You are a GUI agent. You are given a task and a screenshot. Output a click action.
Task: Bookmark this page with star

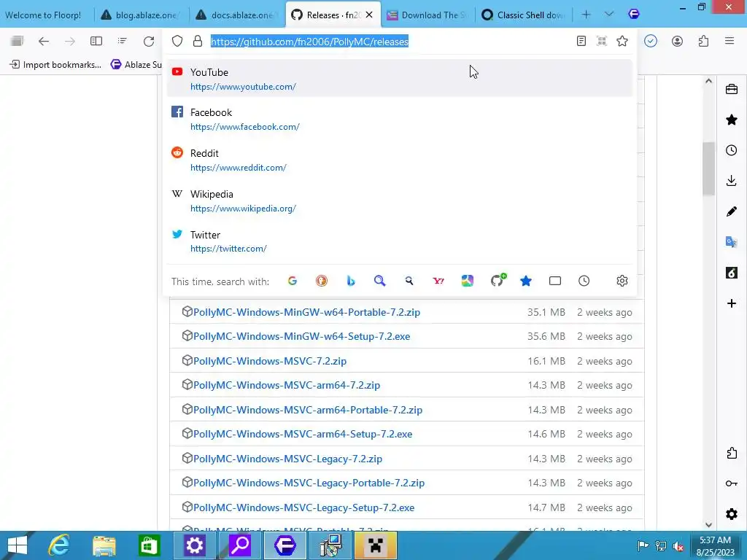tap(622, 42)
